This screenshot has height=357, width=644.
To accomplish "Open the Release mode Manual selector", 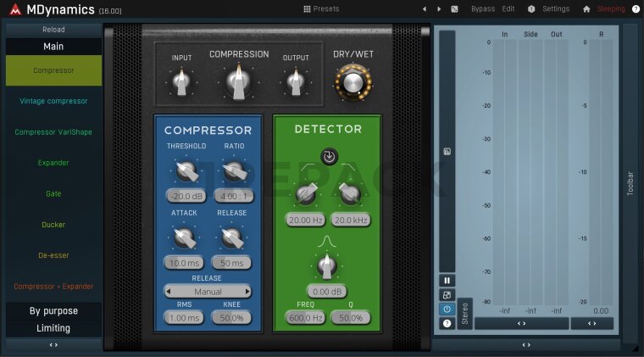I will pyautogui.click(x=208, y=291).
